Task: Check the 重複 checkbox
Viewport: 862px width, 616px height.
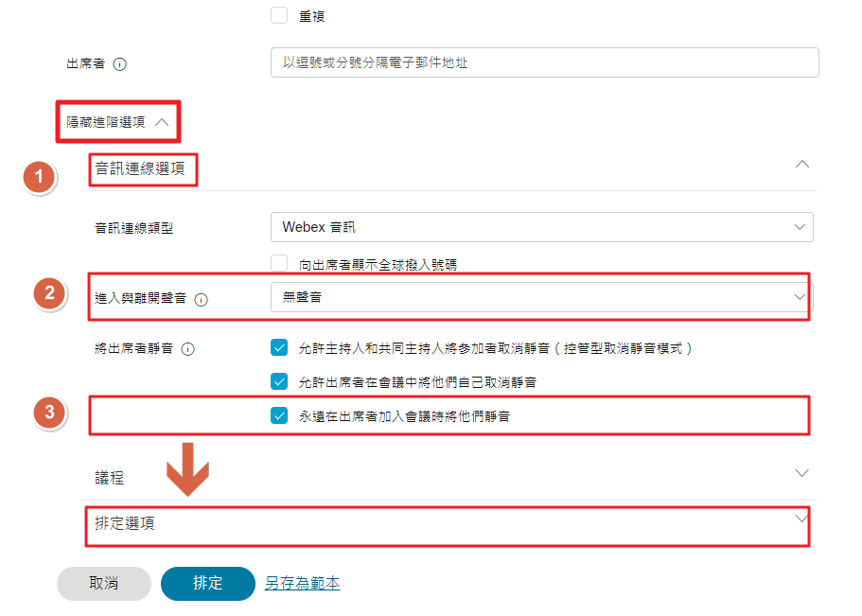Action: [x=279, y=15]
